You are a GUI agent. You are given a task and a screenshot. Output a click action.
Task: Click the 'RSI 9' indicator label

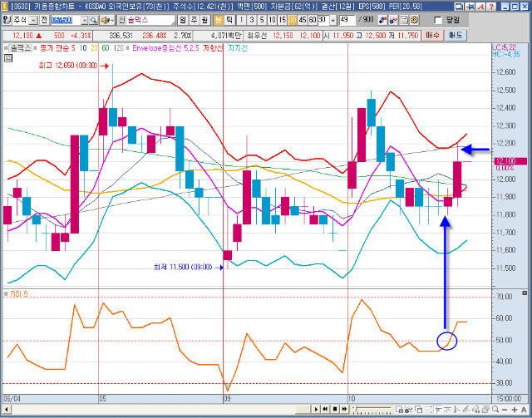click(x=17, y=294)
